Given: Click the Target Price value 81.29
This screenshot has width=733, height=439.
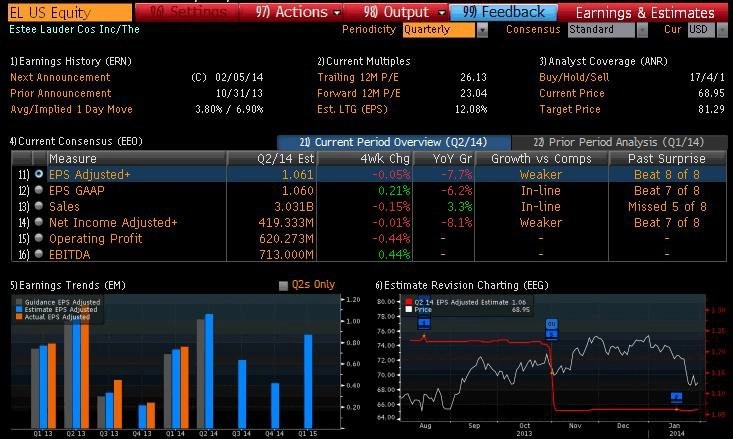Looking at the screenshot, I should 711,109.
